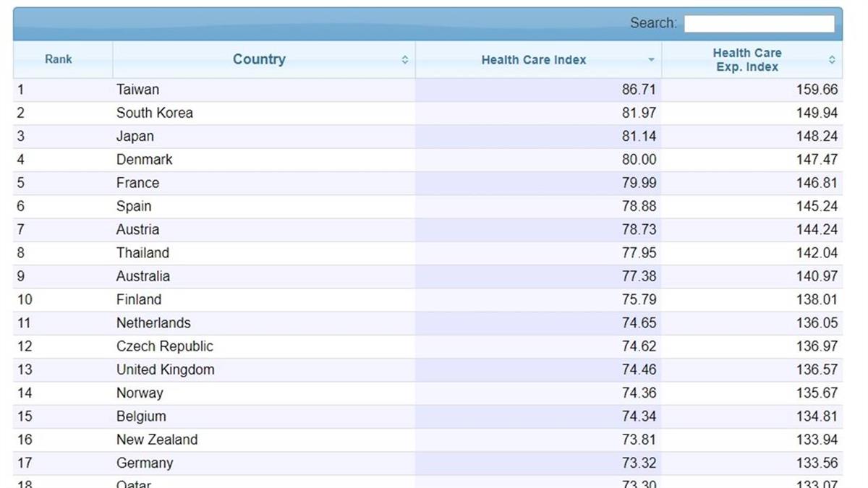The image size is (868, 488).
Task: Click the Health Care Exp. Index header text
Action: tap(746, 60)
